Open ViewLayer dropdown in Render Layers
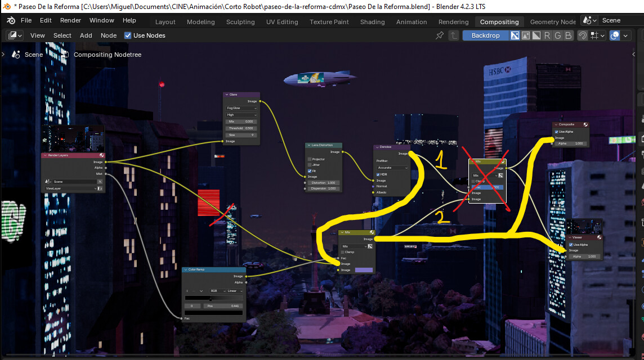644x360 pixels. 70,188
